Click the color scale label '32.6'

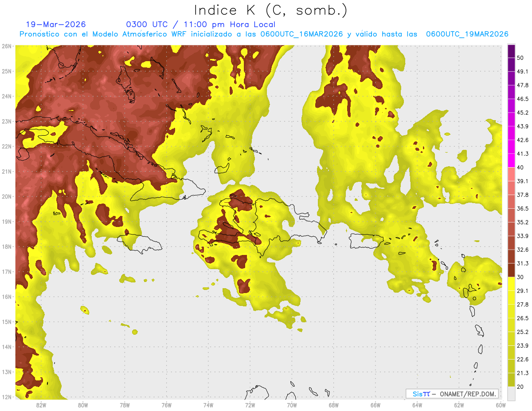coord(522,250)
